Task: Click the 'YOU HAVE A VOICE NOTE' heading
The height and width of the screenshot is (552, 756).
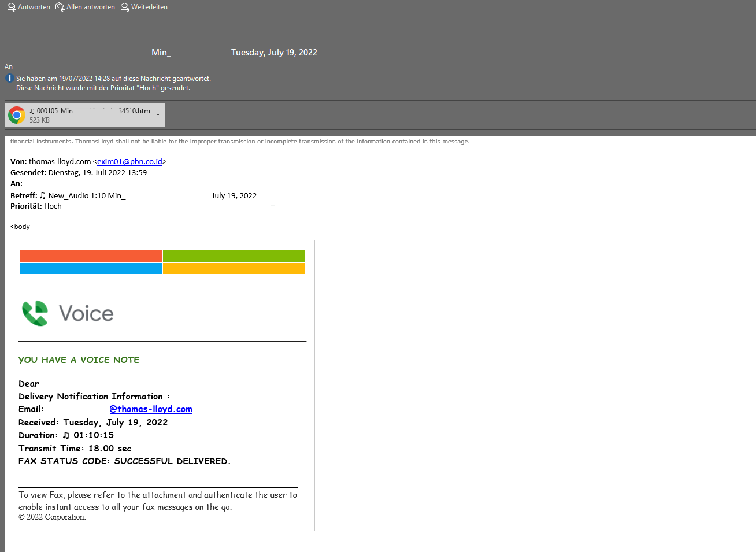Action: [79, 360]
